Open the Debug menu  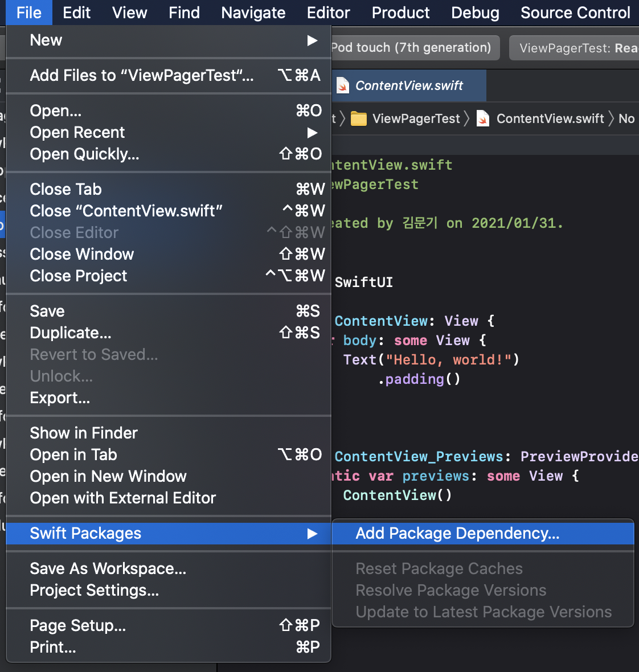[x=475, y=13]
